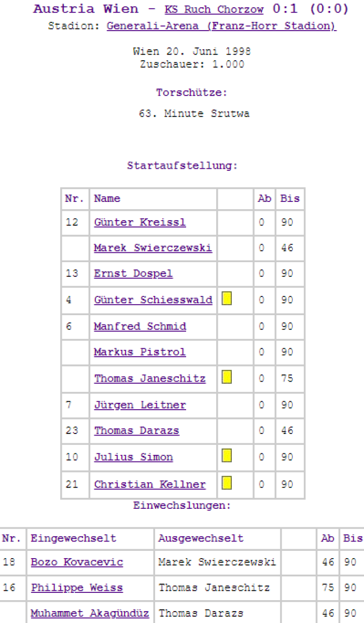
Task: Open Thomas Janeschitz link in starting lineup
Action: point(150,379)
